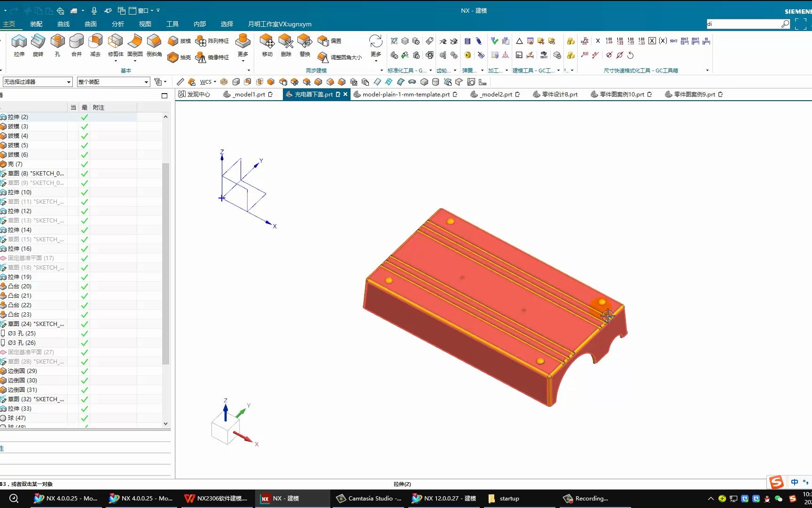Open the NX 12.0.0.27 taskbar window
Image resolution: width=812 pixels, height=508 pixels.
[444, 499]
